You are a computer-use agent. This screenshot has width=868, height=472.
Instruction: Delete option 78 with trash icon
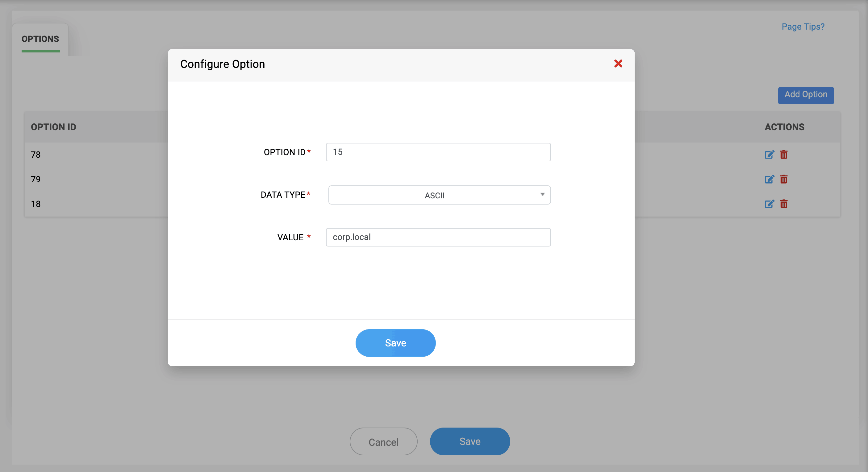783,155
